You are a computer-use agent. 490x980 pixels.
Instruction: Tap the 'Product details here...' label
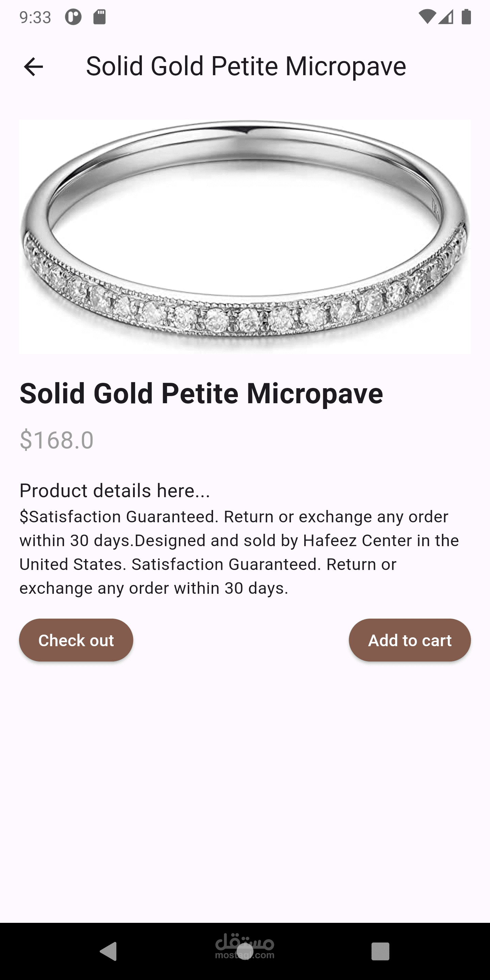coord(115,490)
